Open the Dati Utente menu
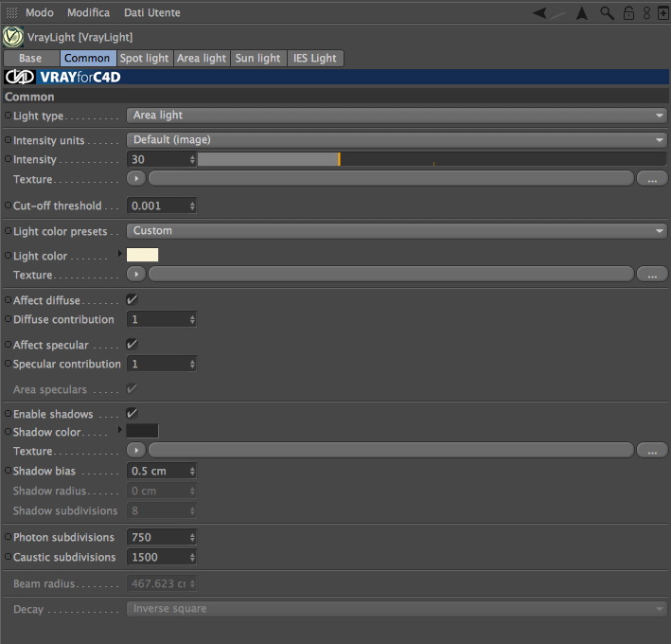 tap(152, 13)
